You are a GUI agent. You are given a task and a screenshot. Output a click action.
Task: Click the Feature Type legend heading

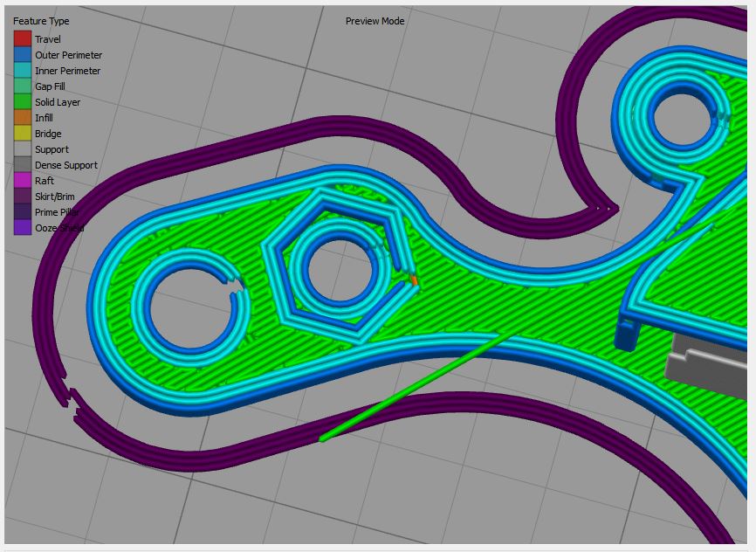coord(41,21)
